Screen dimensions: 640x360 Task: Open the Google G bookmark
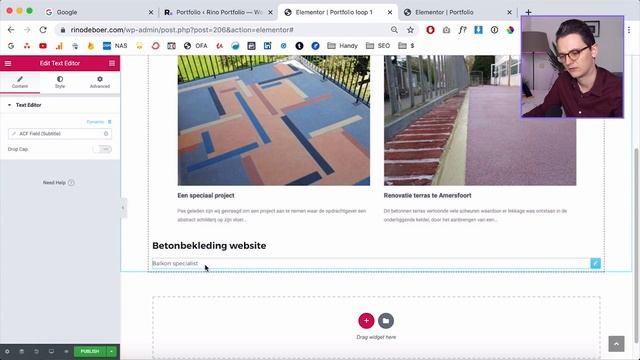point(11,46)
